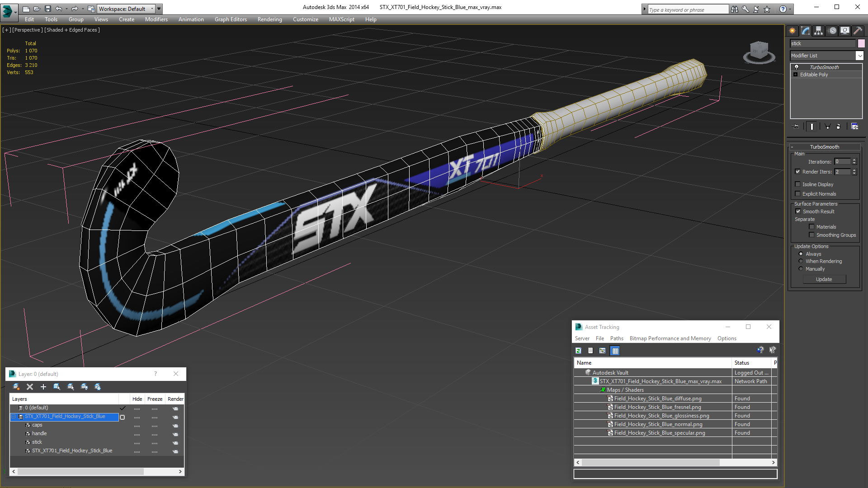Switch Asset Tracking to tree view

point(603,351)
